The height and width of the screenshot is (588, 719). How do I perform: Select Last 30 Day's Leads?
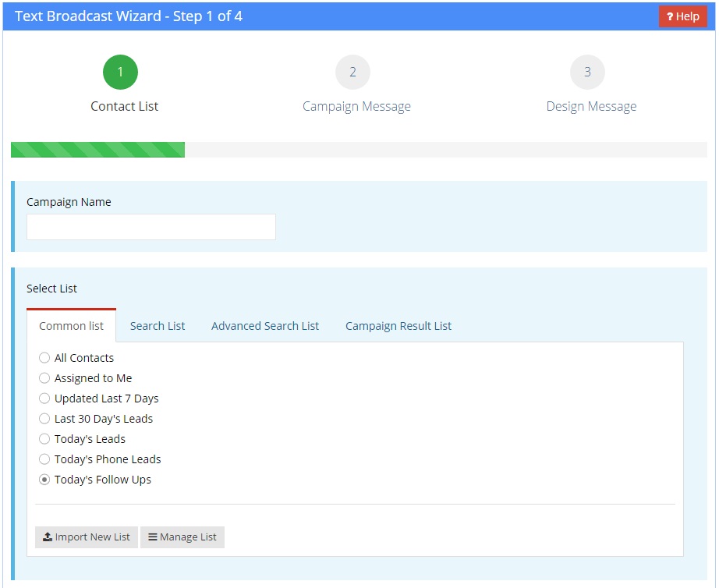44,418
